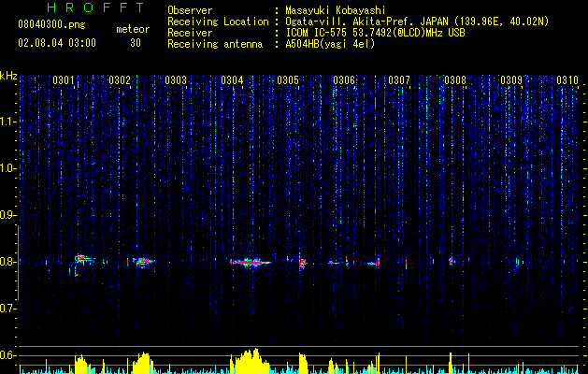Click the Receiving antenna label

[x=215, y=44]
